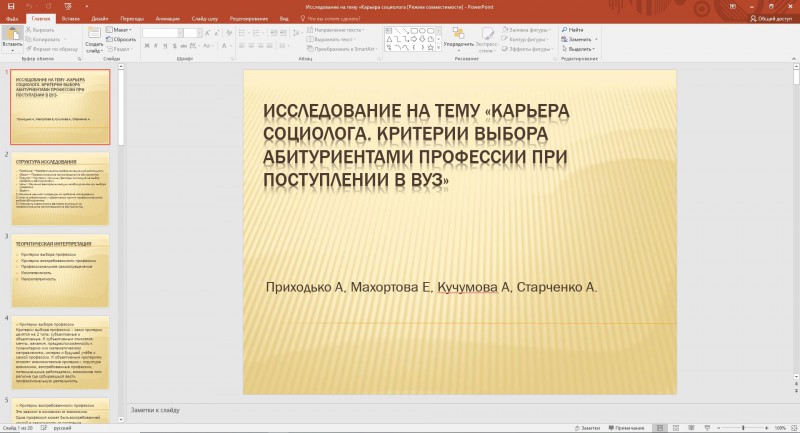
Task: Click the zoom slider in the status bar
Action: coord(743,428)
